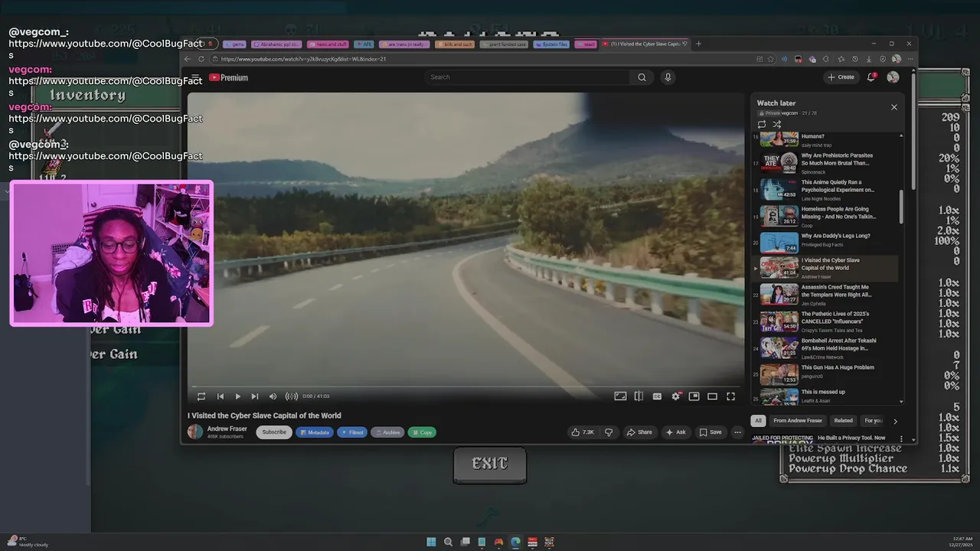The image size is (980, 551).
Task: Mute the video player volume
Action: pos(273,396)
